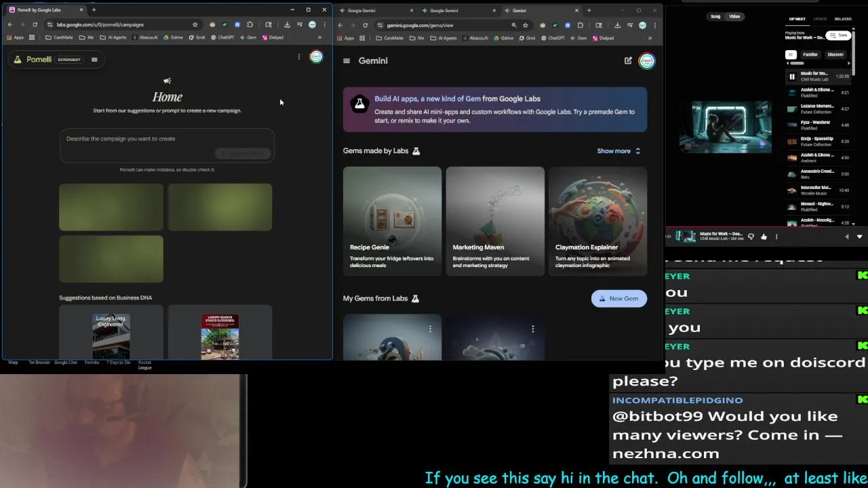Viewport: 868px width, 488px height.
Task: Click Pomelli account profile avatar
Action: pos(316,57)
